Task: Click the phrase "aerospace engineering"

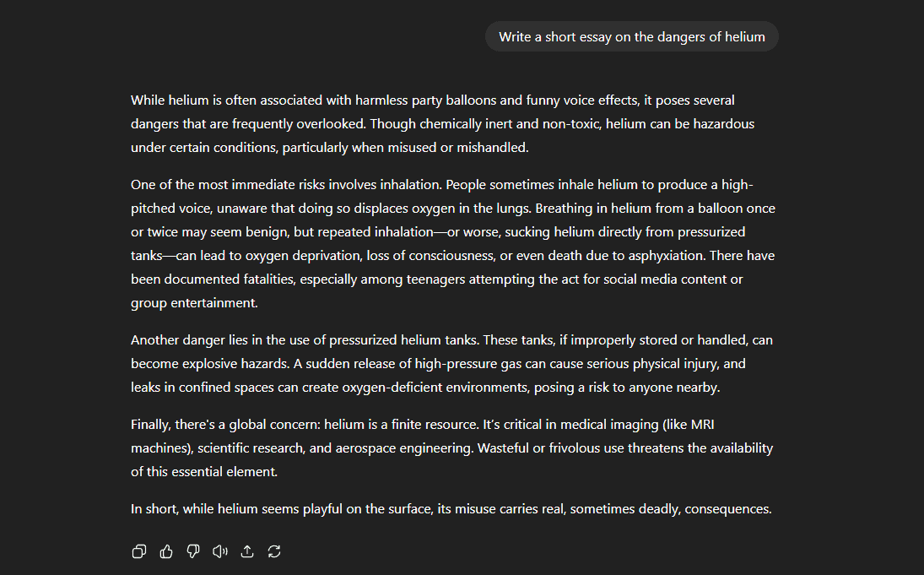Action: [x=403, y=448]
